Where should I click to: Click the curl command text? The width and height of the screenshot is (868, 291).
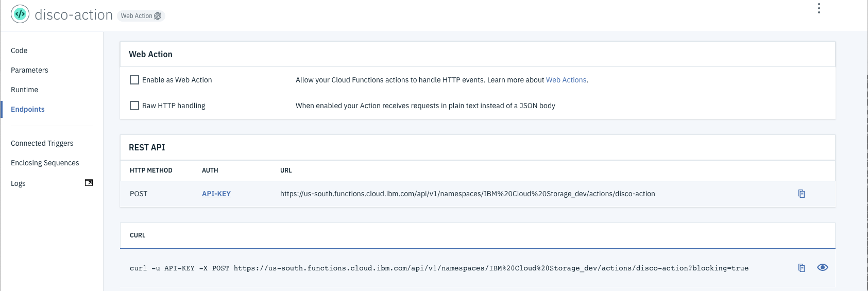439,268
